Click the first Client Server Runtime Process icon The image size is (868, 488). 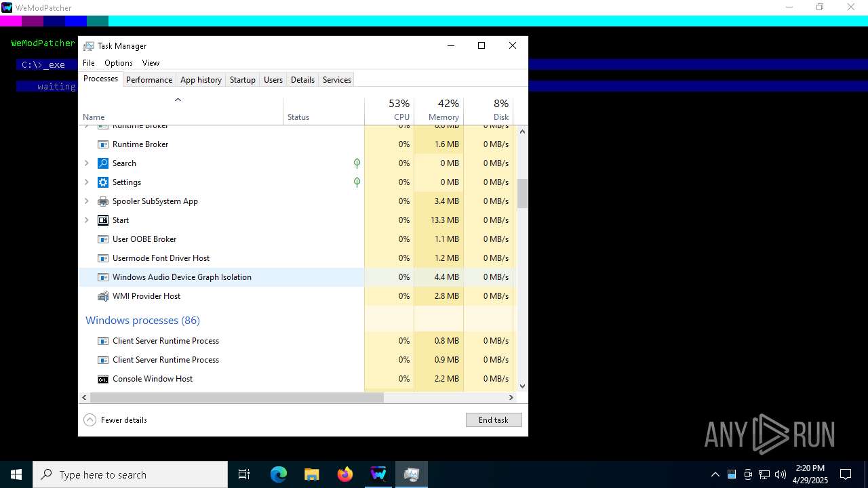(x=103, y=341)
